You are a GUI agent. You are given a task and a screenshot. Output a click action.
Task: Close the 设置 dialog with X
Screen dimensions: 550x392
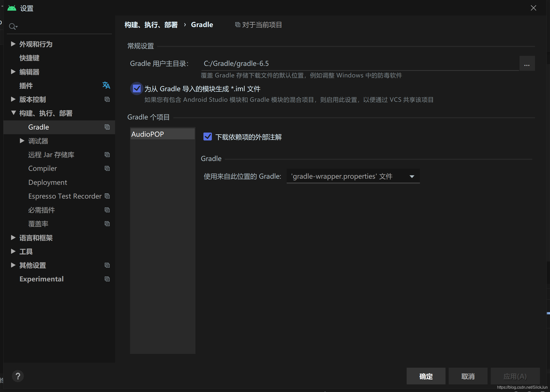(x=533, y=8)
